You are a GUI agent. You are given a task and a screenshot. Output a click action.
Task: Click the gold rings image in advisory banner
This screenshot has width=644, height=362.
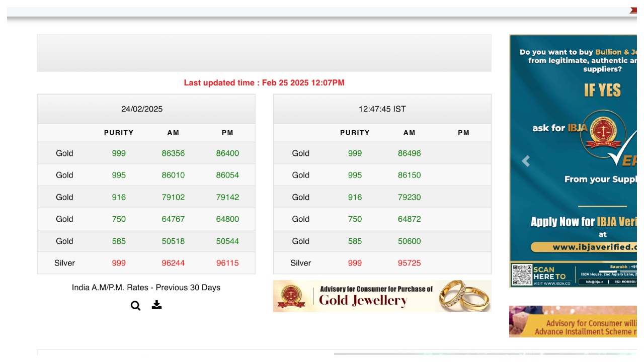(x=463, y=296)
